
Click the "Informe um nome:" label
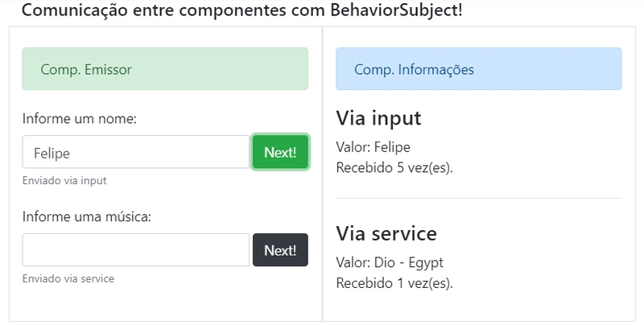click(x=80, y=118)
